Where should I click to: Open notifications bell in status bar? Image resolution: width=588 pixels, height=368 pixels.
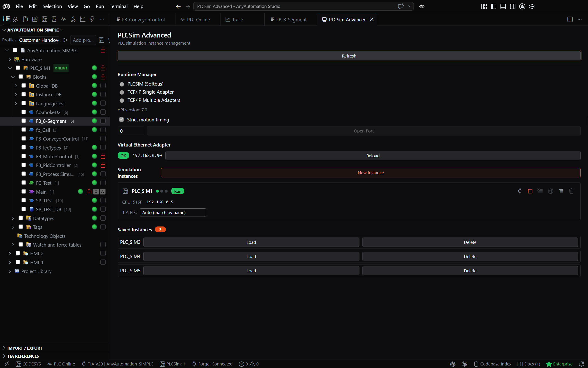(x=581, y=364)
